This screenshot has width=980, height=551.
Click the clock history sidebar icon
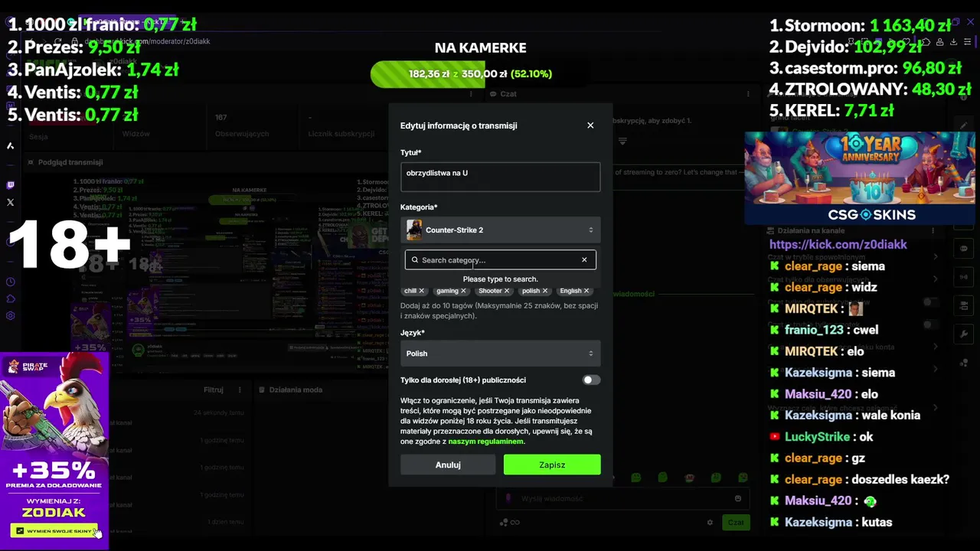[x=11, y=282]
